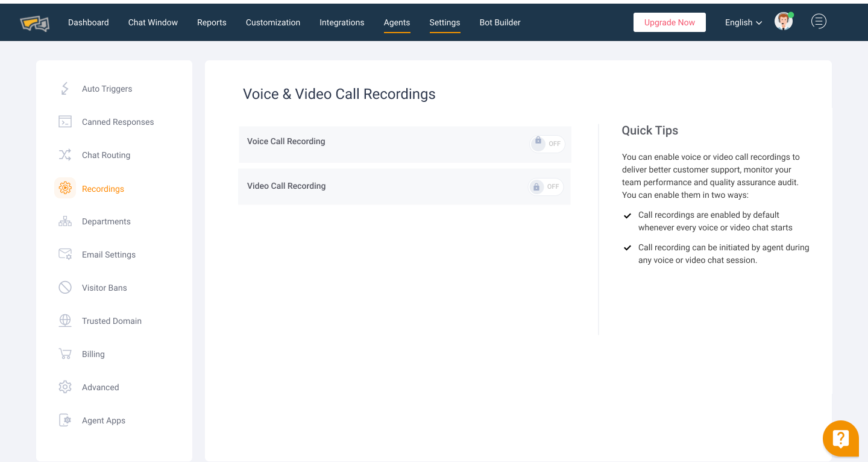This screenshot has height=462, width=868.
Task: Go to Chat Routing settings
Action: tap(106, 155)
